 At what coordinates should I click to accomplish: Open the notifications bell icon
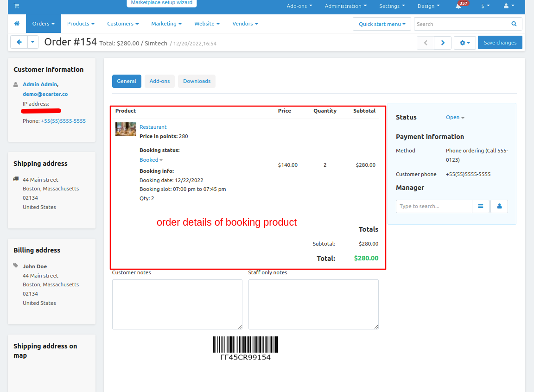[458, 6]
